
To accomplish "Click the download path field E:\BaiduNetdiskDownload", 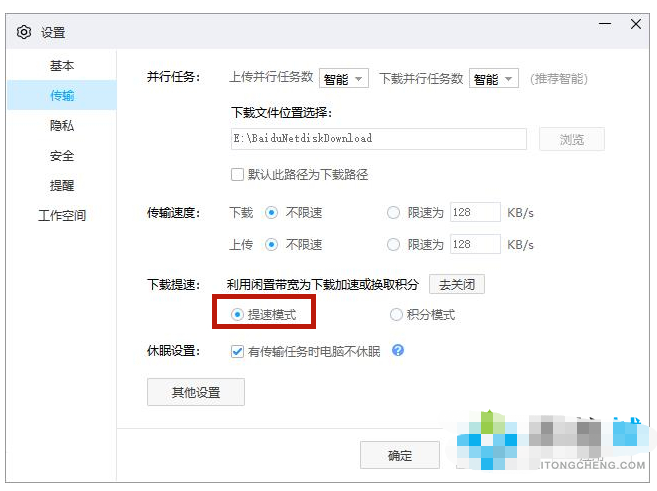I will [378, 138].
